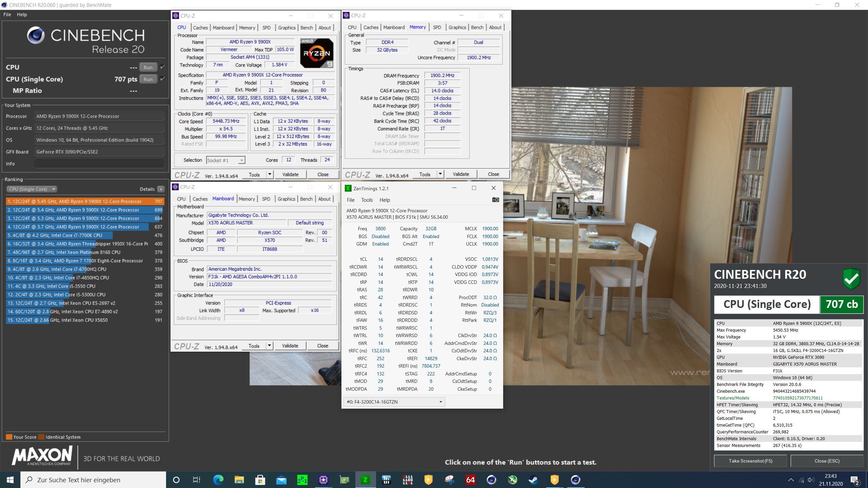Toggle GDM enabled setting in ZenTimings
The image size is (868, 488).
pyautogui.click(x=380, y=243)
